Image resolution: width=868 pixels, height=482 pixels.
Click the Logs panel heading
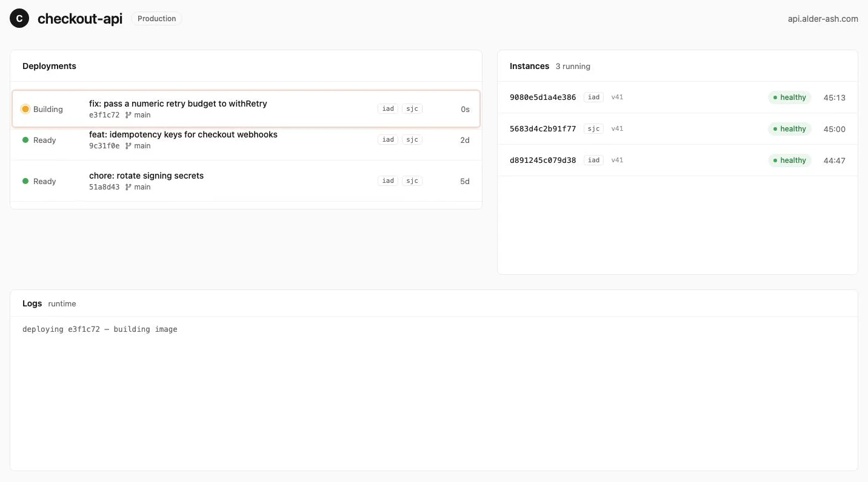pos(32,303)
